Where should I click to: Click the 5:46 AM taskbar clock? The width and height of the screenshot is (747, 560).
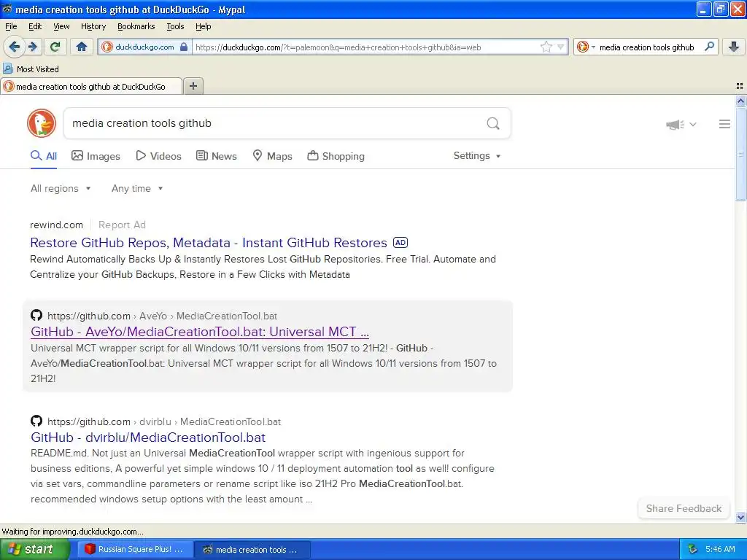(x=720, y=549)
